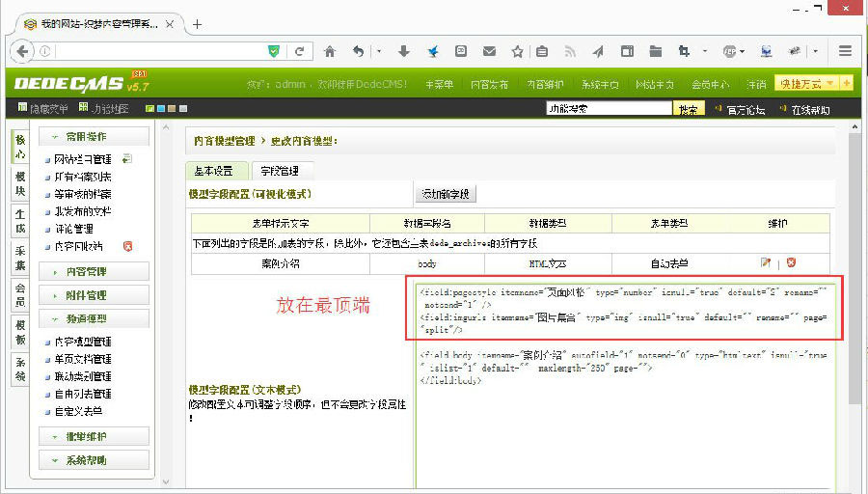
Task: Switch to the 基本设置 tab
Action: click(216, 171)
